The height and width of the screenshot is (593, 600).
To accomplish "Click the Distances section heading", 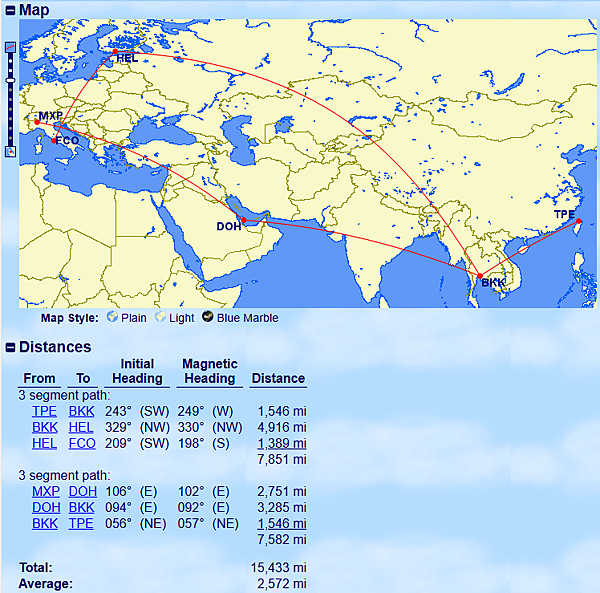I will coord(55,347).
